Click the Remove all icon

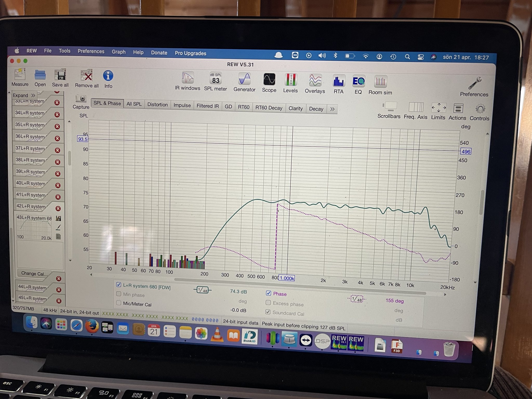pos(87,78)
